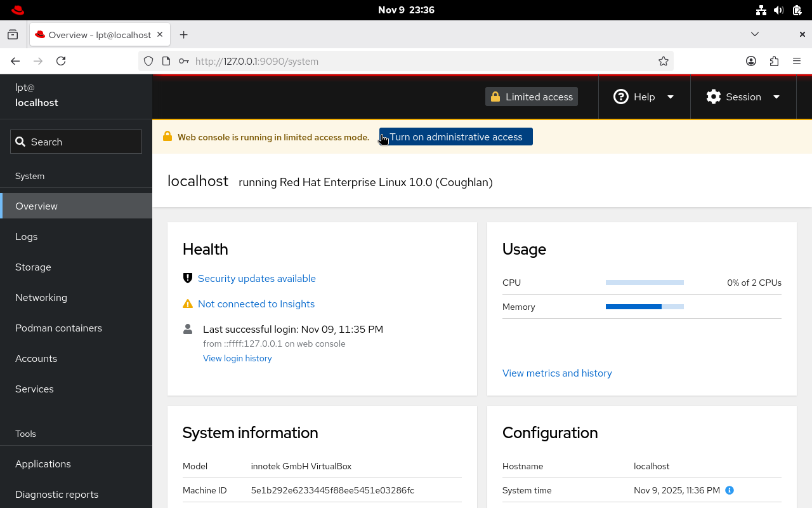812x508 pixels.
Task: Bookmark this page with the star icon
Action: click(663, 61)
